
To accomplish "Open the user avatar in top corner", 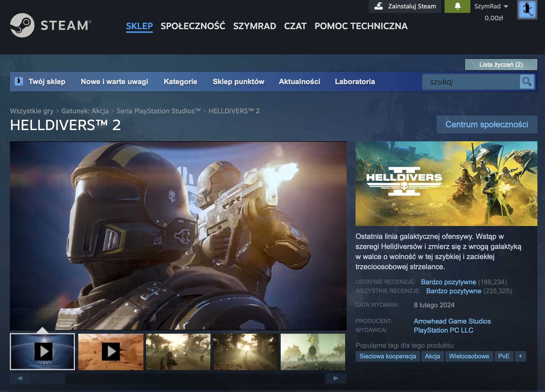I will pos(527,10).
